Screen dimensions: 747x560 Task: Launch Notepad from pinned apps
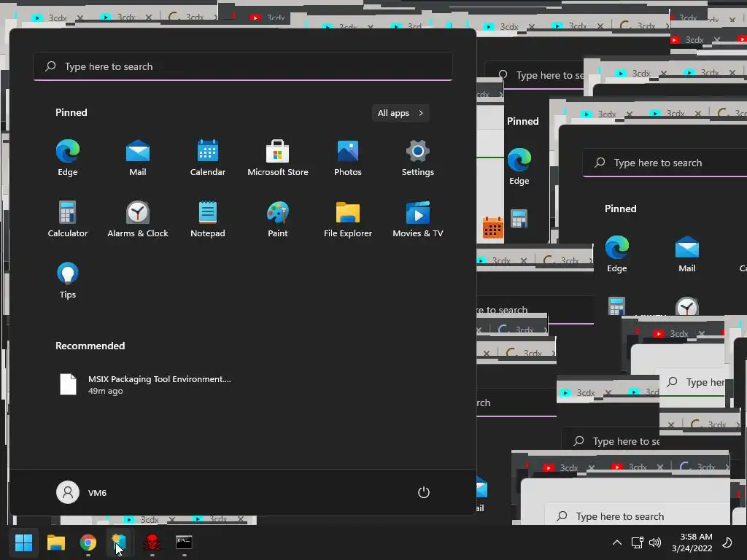coord(208,219)
